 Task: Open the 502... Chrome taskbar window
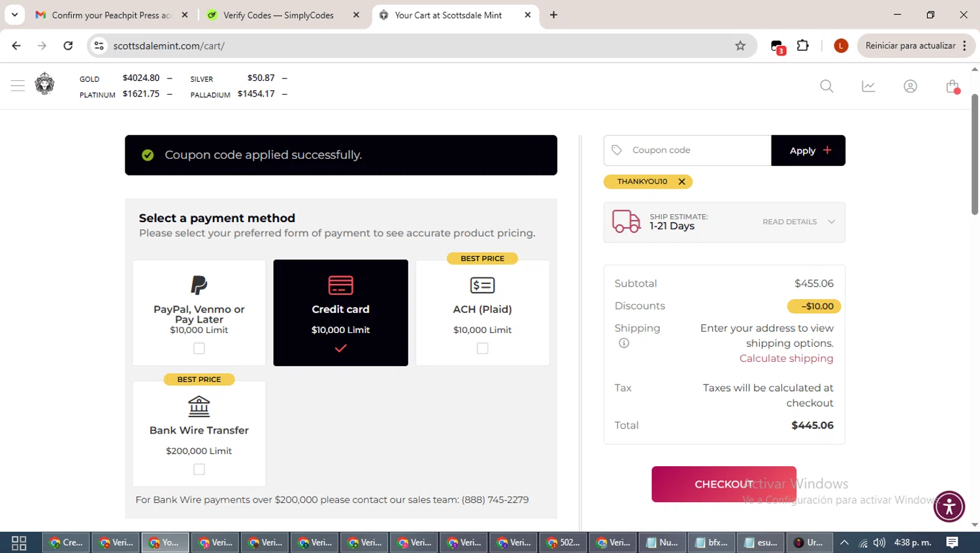tap(563, 543)
